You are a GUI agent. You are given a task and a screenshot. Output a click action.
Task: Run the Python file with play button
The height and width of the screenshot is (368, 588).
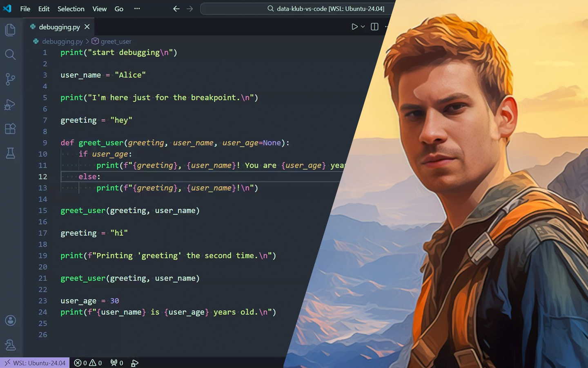[354, 27]
